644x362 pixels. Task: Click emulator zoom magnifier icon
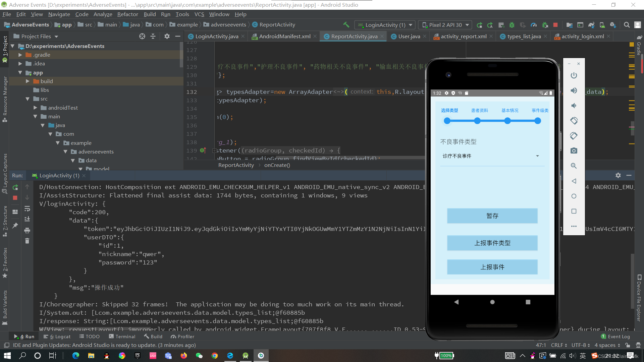pyautogui.click(x=574, y=166)
